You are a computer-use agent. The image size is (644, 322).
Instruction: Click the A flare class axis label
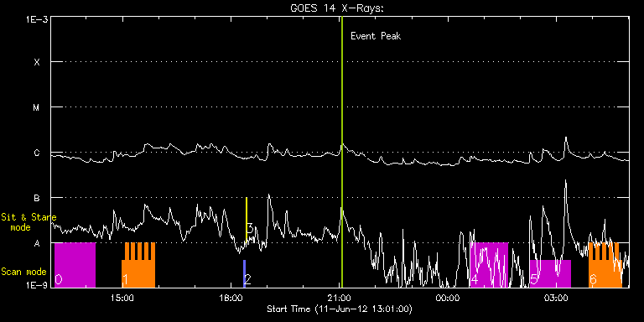pos(37,243)
